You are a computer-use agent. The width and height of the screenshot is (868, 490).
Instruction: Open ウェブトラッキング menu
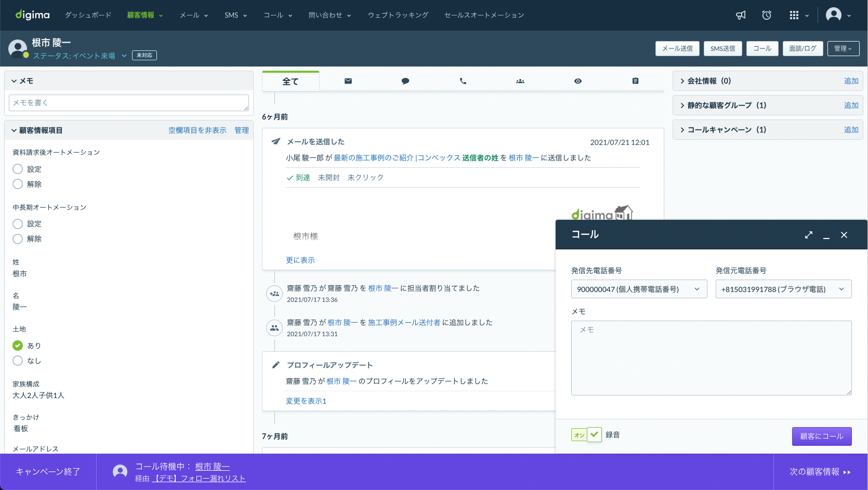(x=398, y=15)
